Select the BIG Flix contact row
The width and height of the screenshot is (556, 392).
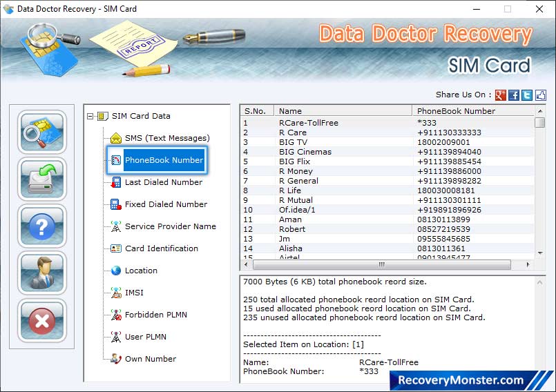pos(387,161)
